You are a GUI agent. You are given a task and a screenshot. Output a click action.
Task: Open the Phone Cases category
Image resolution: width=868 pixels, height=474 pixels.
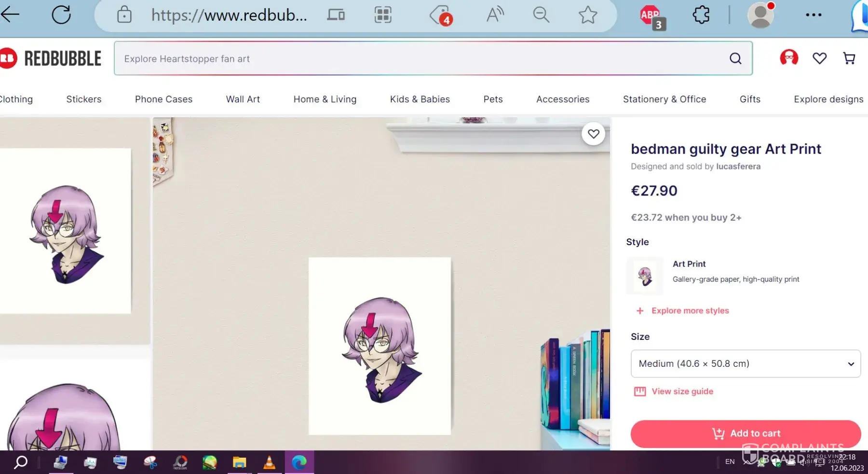point(163,99)
